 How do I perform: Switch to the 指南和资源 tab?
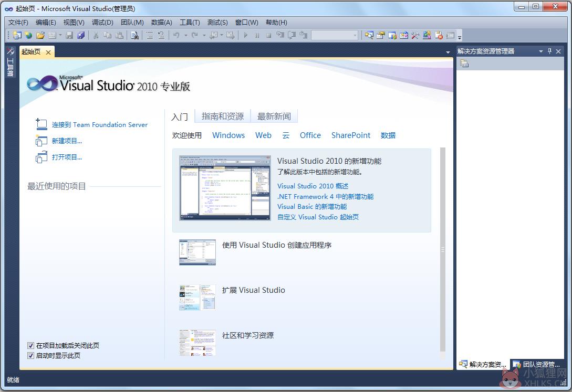click(x=223, y=116)
